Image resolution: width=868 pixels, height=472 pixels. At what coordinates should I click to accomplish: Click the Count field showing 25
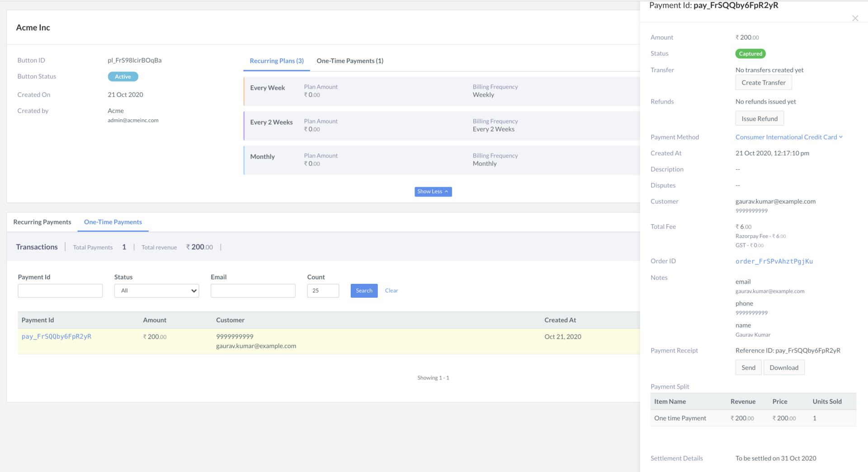322,290
